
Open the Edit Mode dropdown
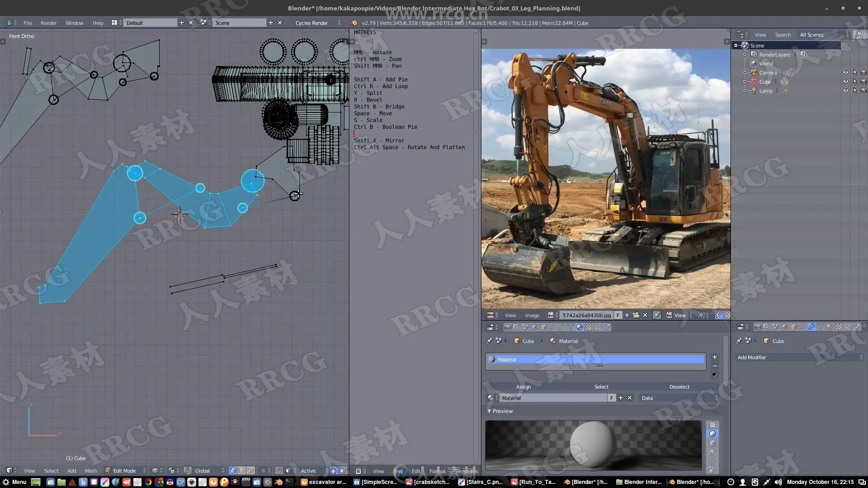[125, 470]
